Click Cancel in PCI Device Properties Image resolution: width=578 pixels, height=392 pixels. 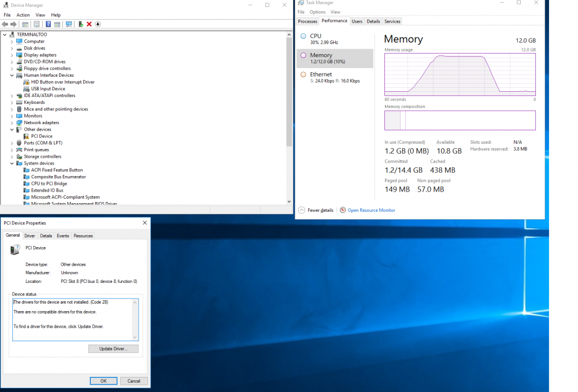(x=134, y=381)
